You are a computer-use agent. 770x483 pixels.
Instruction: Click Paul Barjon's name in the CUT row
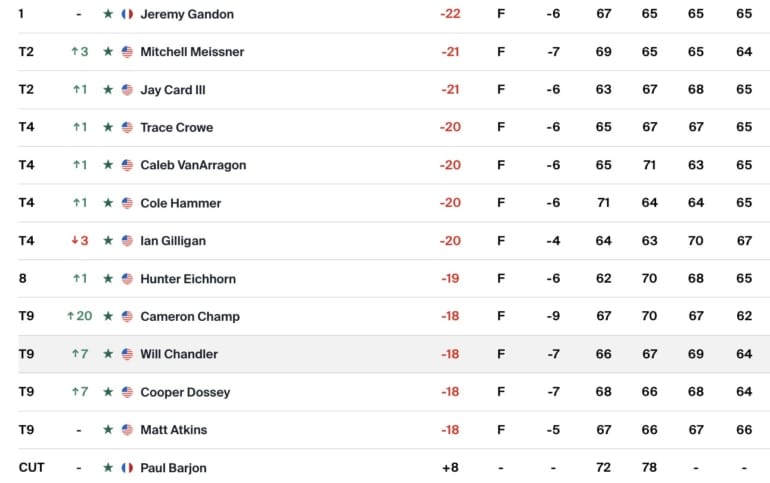[x=173, y=467]
